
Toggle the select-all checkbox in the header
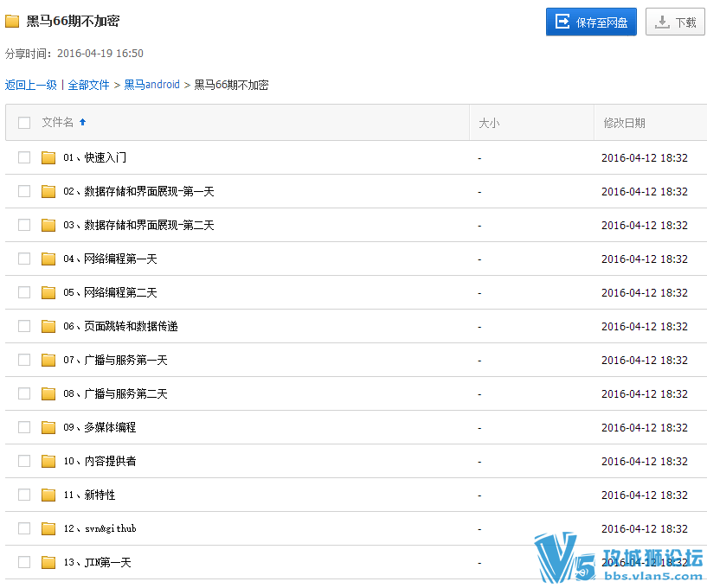point(24,123)
